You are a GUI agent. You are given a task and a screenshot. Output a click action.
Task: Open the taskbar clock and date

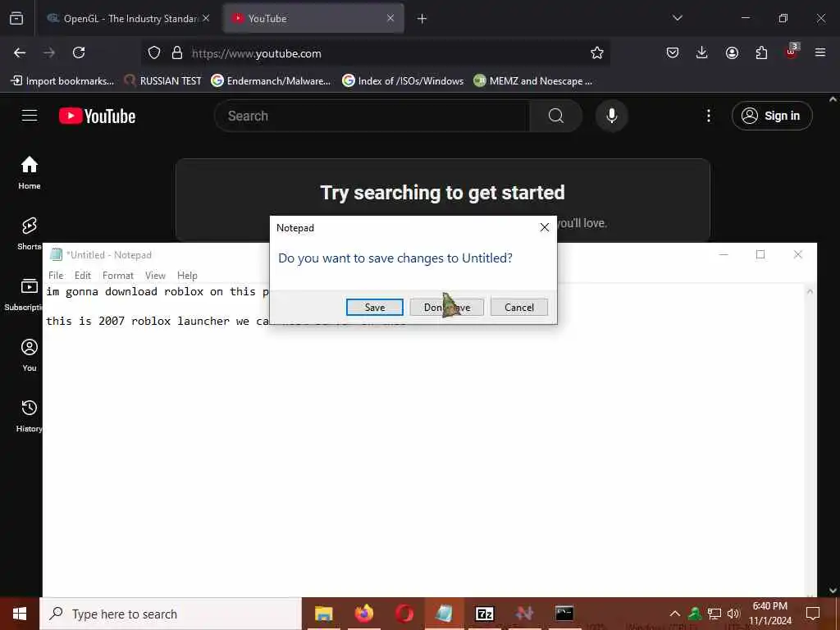pos(769,614)
